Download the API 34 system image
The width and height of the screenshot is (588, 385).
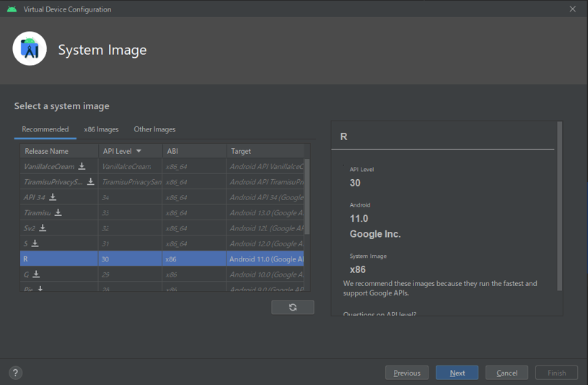coord(53,197)
